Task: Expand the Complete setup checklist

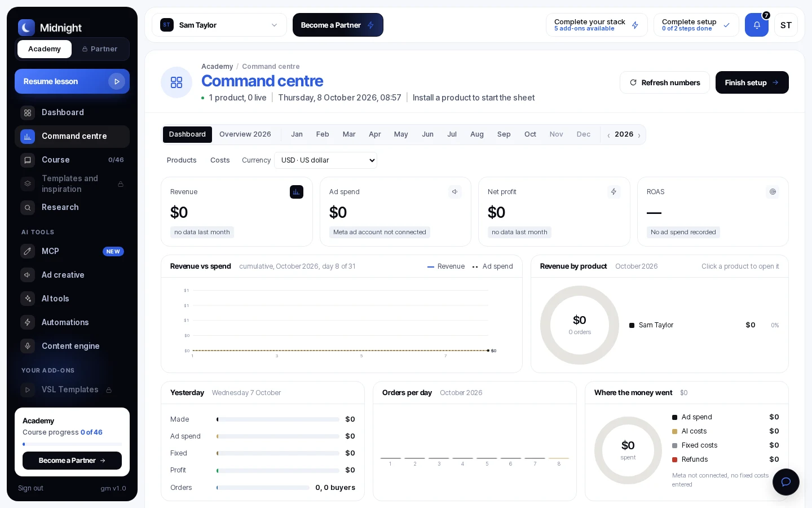Action: (696, 25)
